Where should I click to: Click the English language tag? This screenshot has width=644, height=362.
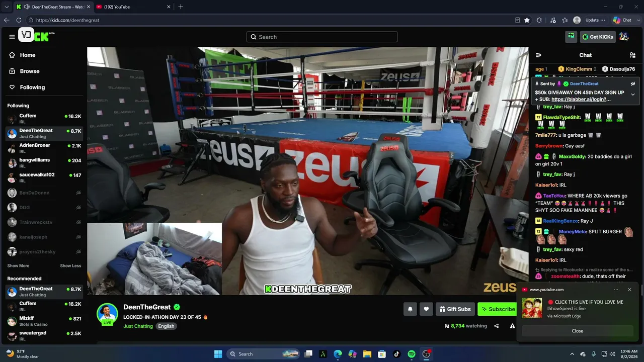166,326
